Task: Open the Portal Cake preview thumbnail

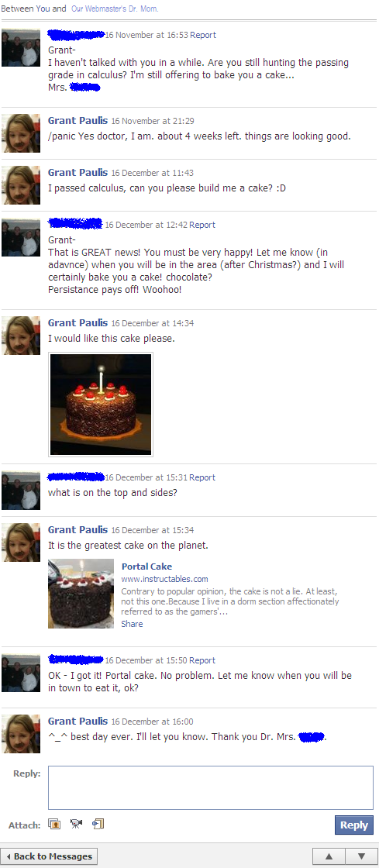Action: (x=81, y=594)
